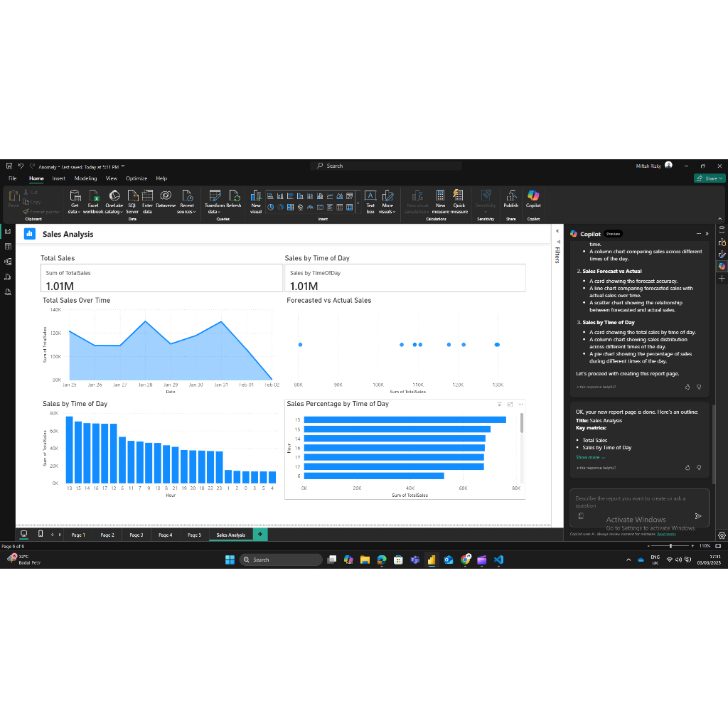Insert a stacked bar chart from gallery
The image size is (728, 728).
tap(271, 196)
